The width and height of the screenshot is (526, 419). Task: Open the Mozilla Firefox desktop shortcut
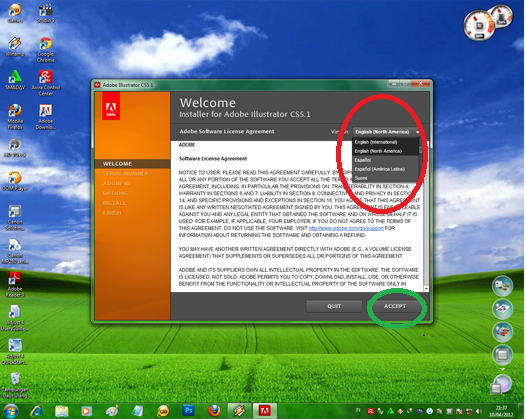[15, 117]
